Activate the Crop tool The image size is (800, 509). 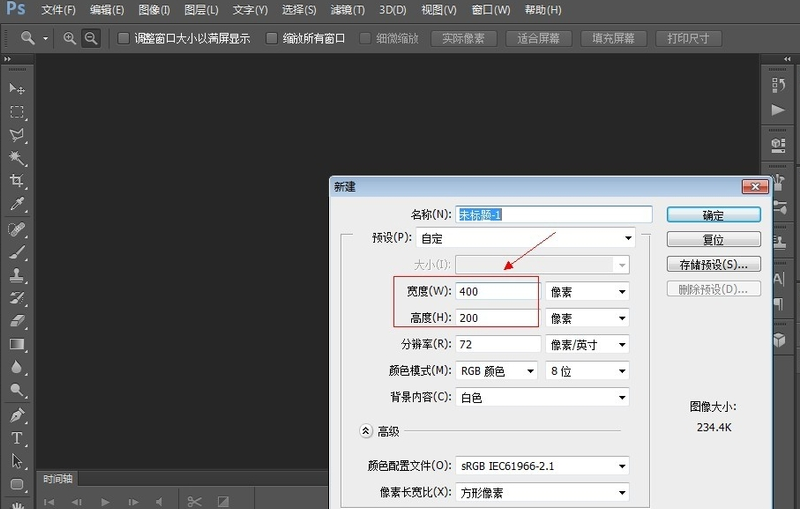pos(17,182)
